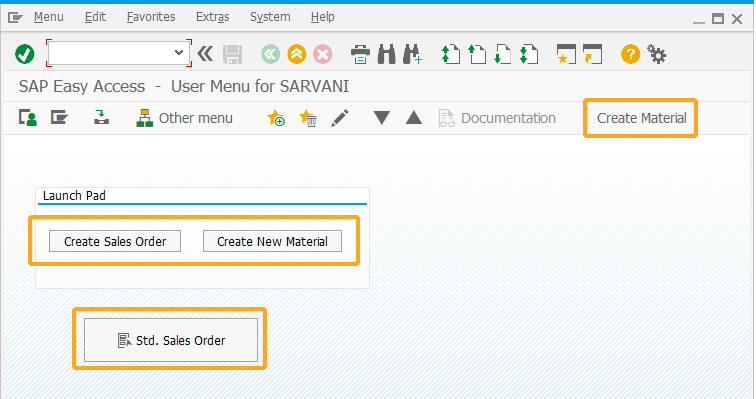756x399 pixels.
Task: Click the orange Exit up-arrow icon
Action: point(297,54)
